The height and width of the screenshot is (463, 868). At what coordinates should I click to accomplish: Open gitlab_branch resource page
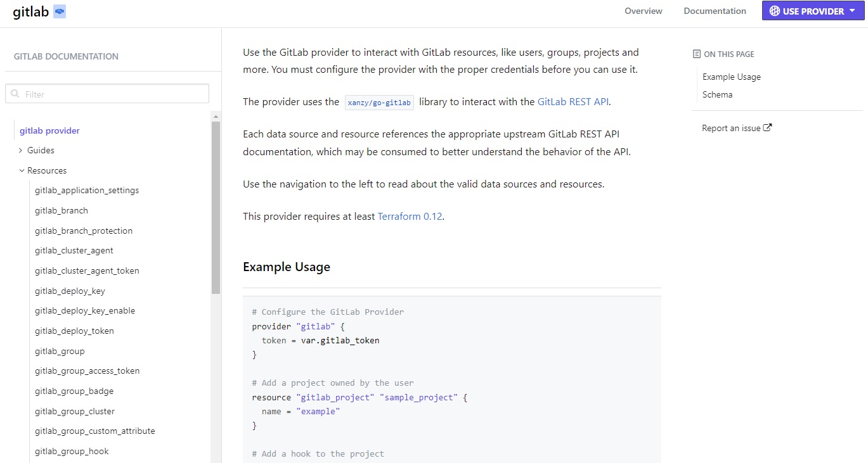62,210
